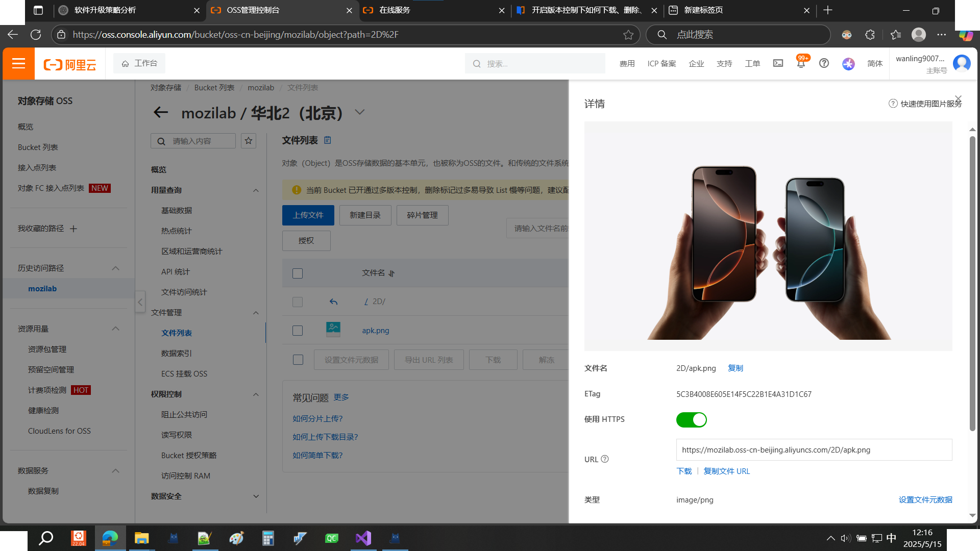The image size is (980, 551).
Task: Click the 复制文件 URL link
Action: pos(727,471)
